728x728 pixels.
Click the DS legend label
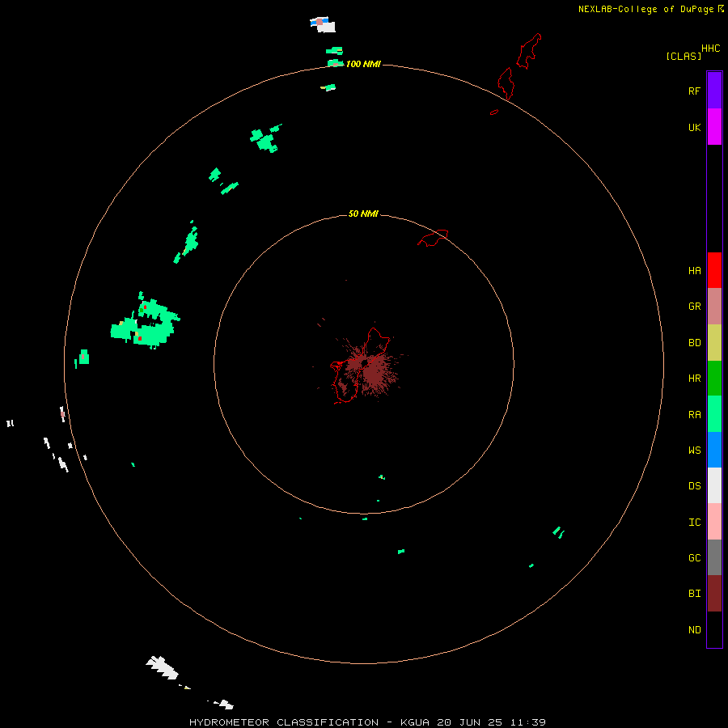[694, 486]
